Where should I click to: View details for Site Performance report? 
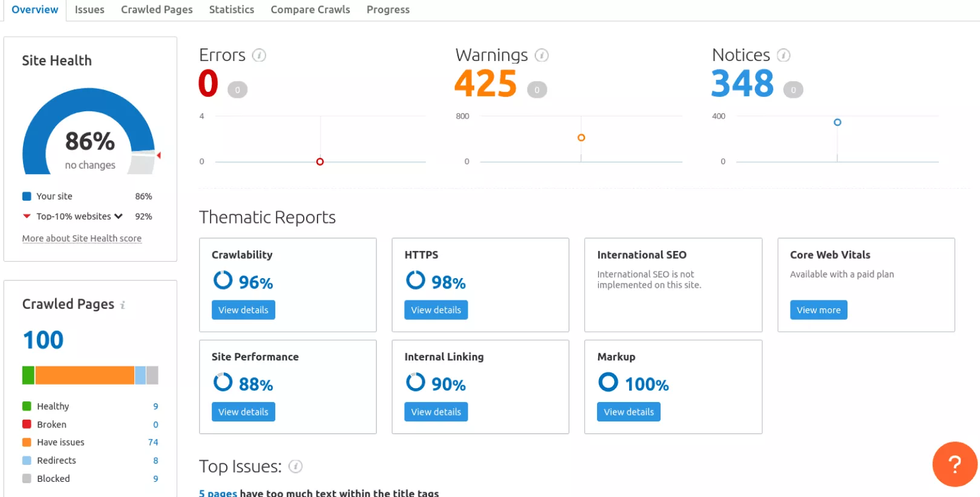coord(243,412)
